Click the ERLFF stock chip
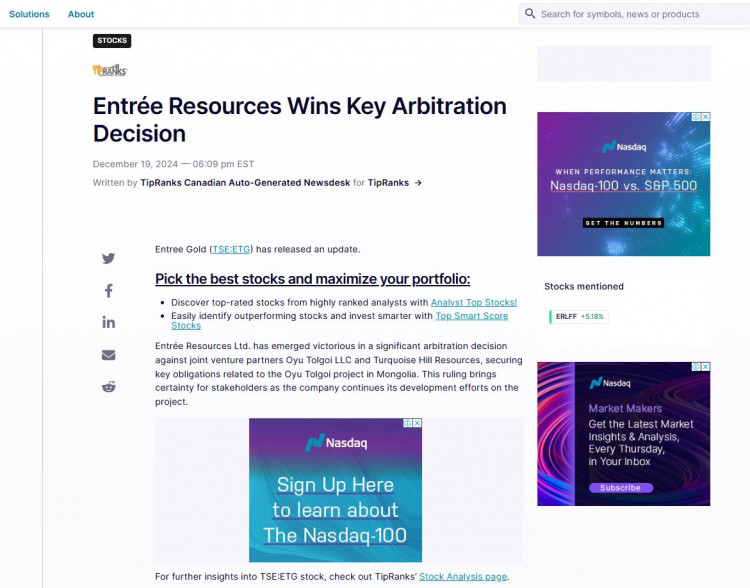Viewport: 750px width, 588px height. click(579, 317)
